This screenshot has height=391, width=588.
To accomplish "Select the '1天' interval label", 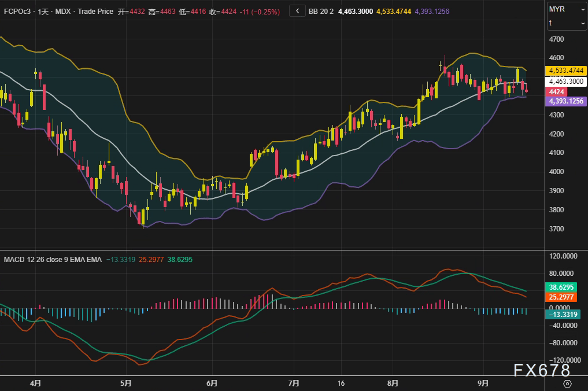I will (42, 12).
